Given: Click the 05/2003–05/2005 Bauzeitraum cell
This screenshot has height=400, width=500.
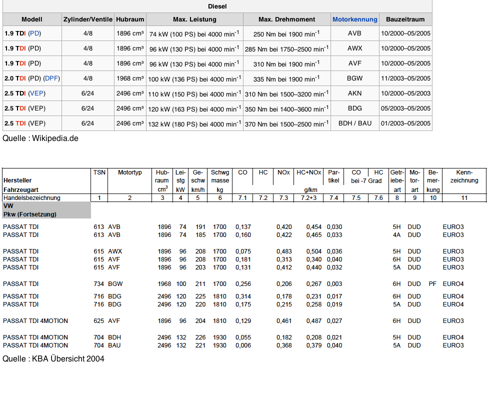Looking at the screenshot, I should click(405, 108).
